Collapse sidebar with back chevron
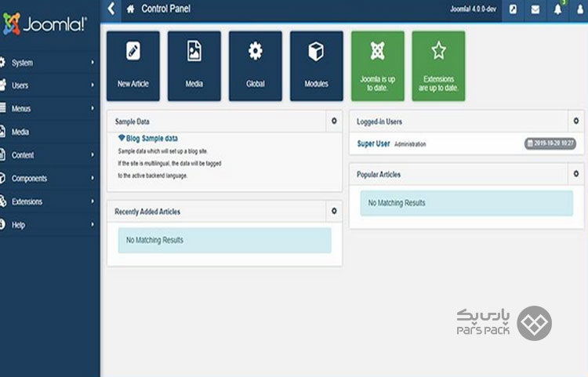This screenshot has width=588, height=377. [x=111, y=9]
